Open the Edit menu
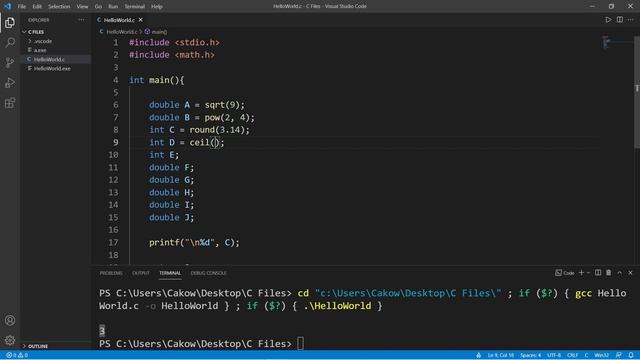This screenshot has width=640, height=360. point(37,7)
